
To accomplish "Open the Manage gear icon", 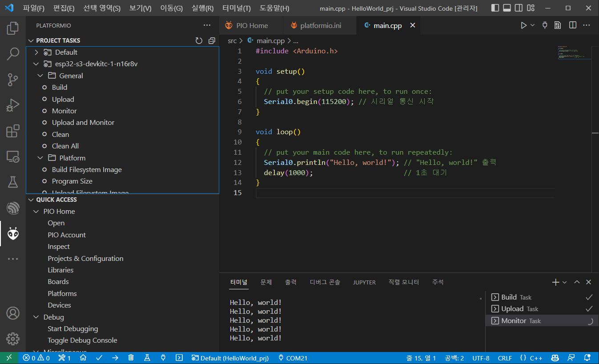I will 13,339.
